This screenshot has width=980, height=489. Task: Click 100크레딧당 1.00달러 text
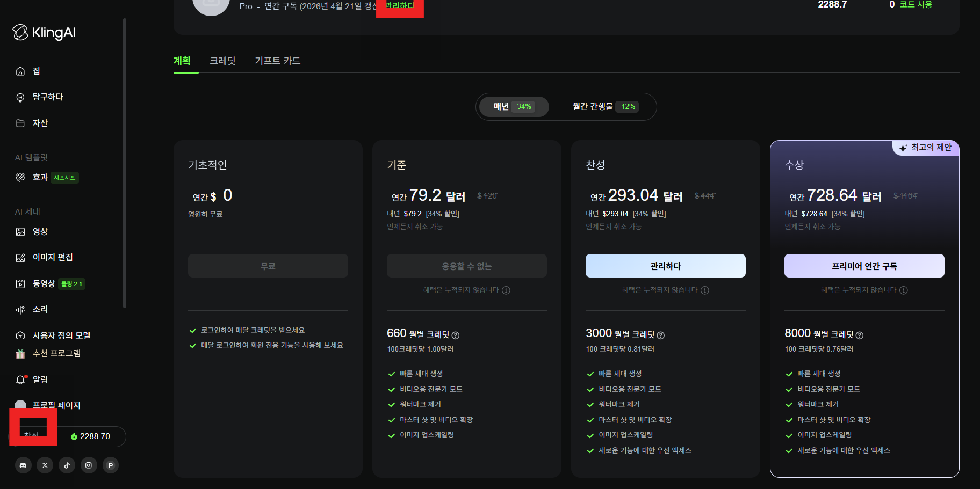tap(420, 349)
